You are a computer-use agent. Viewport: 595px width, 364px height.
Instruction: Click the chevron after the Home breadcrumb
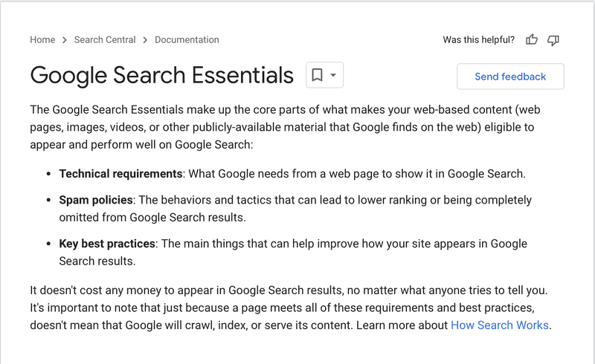click(x=65, y=40)
